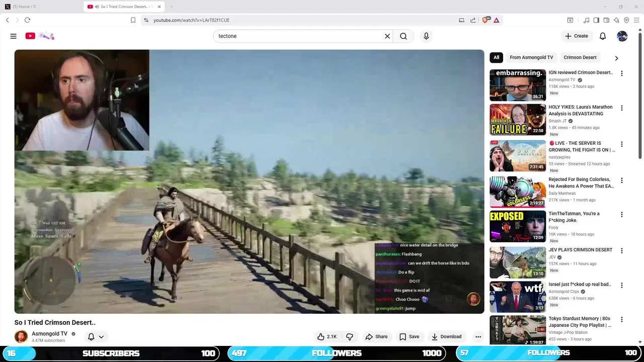Open the LIVE server is growing video

pyautogui.click(x=518, y=156)
